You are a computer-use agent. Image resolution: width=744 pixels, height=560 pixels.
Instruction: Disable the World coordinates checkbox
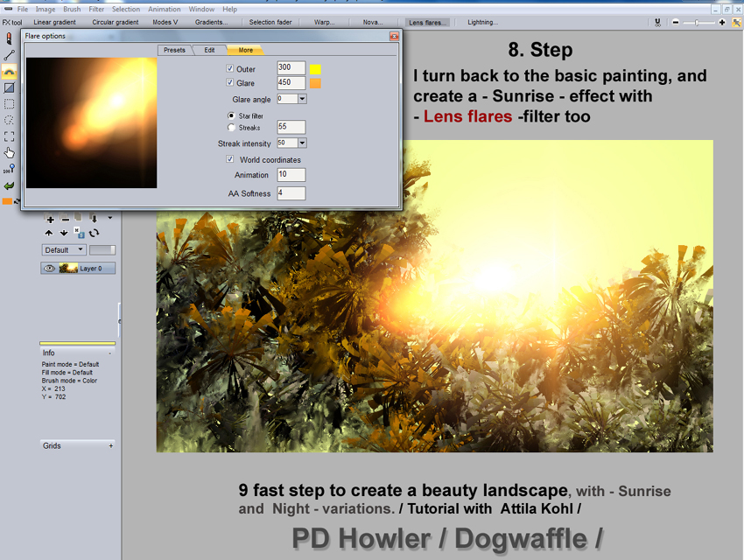click(x=230, y=159)
